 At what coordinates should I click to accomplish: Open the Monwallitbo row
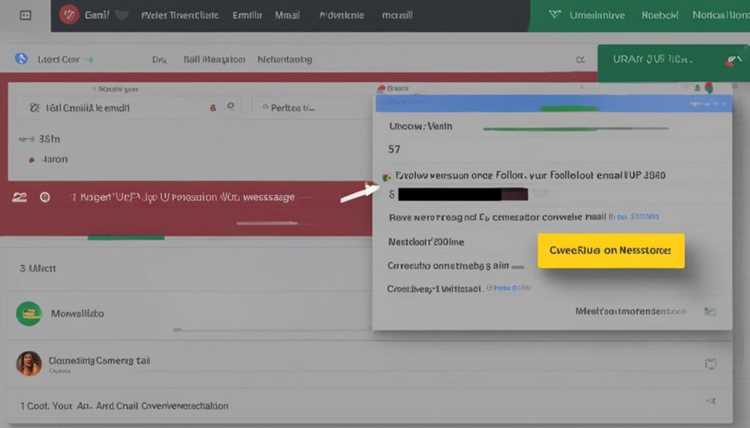(x=189, y=314)
